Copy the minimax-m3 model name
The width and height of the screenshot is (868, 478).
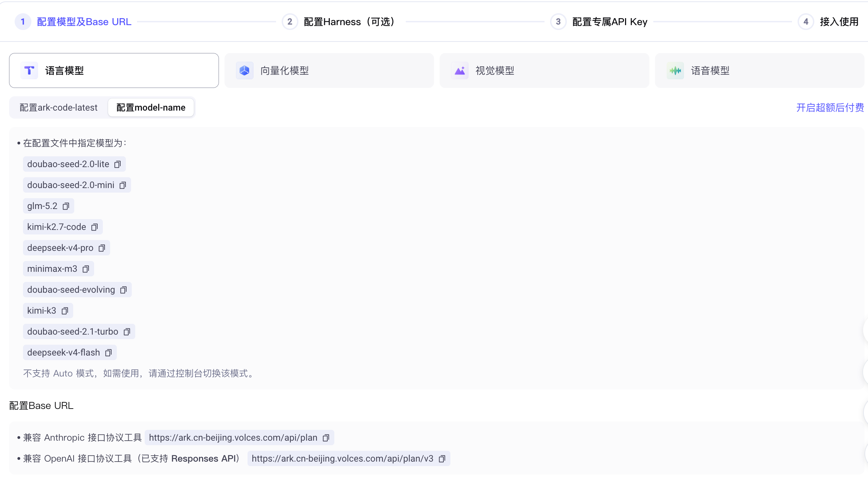[86, 269]
